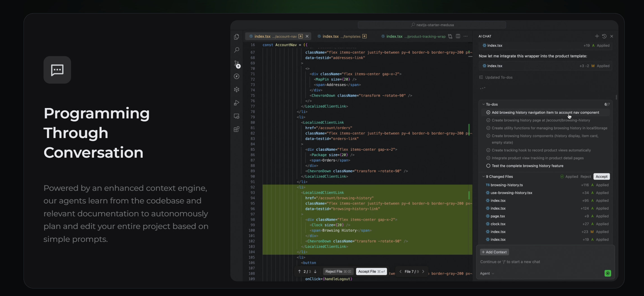644x296 pixels.
Task: Collapse the To-dos section
Action: point(483,104)
